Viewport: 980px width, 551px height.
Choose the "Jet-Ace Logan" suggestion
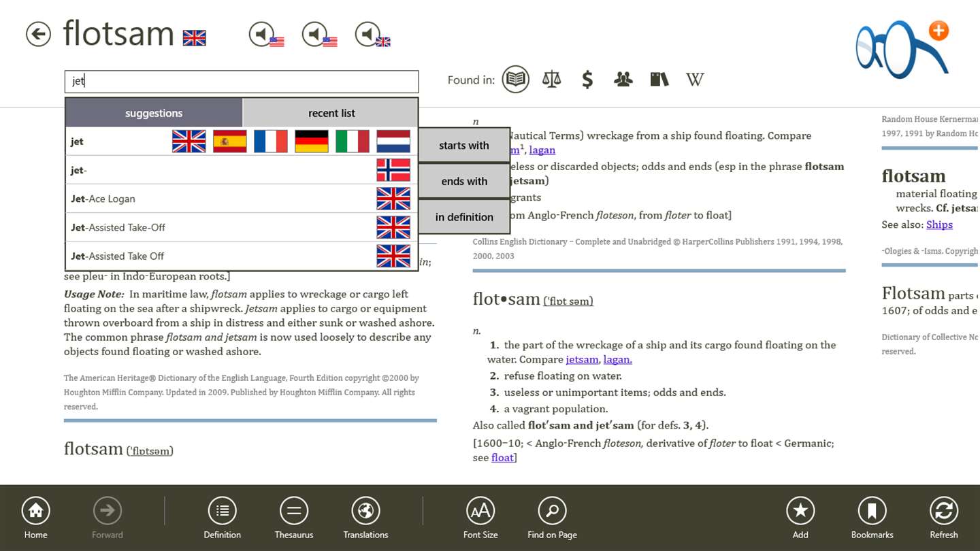(x=242, y=199)
